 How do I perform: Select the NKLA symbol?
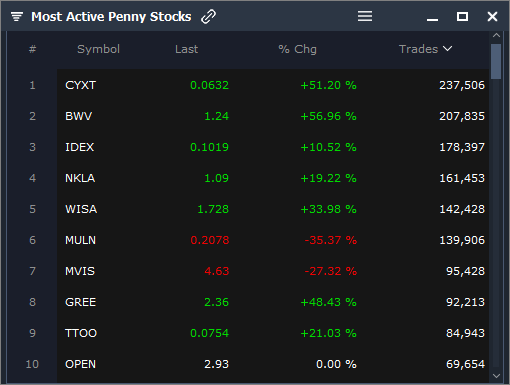point(80,178)
